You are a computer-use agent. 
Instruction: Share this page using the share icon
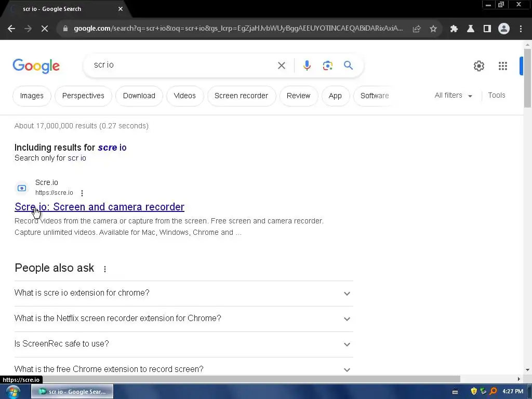[416, 29]
